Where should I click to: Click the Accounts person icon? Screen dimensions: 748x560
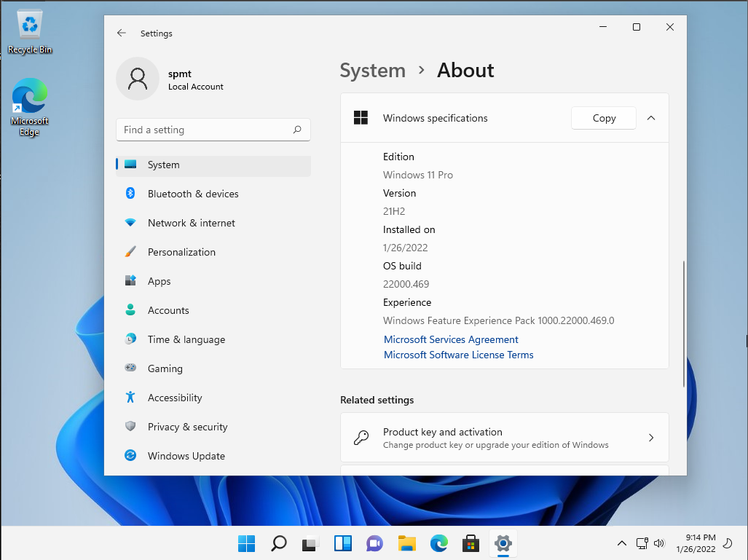[x=130, y=310]
